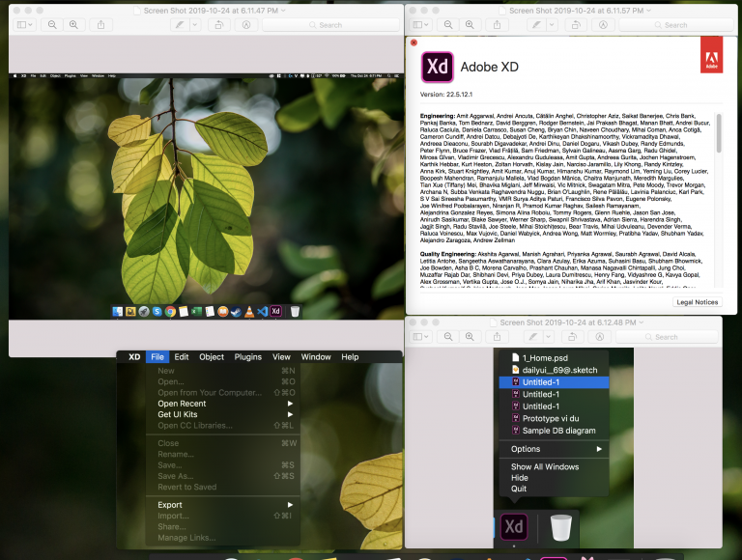Click the Finder icon in the desktop screenshot dock
742x560 pixels.
pos(117,311)
